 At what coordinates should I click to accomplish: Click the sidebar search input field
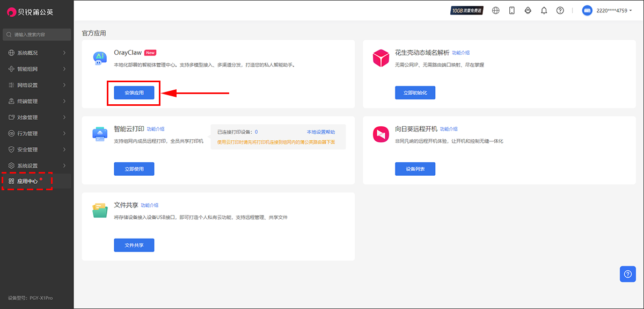click(36, 34)
